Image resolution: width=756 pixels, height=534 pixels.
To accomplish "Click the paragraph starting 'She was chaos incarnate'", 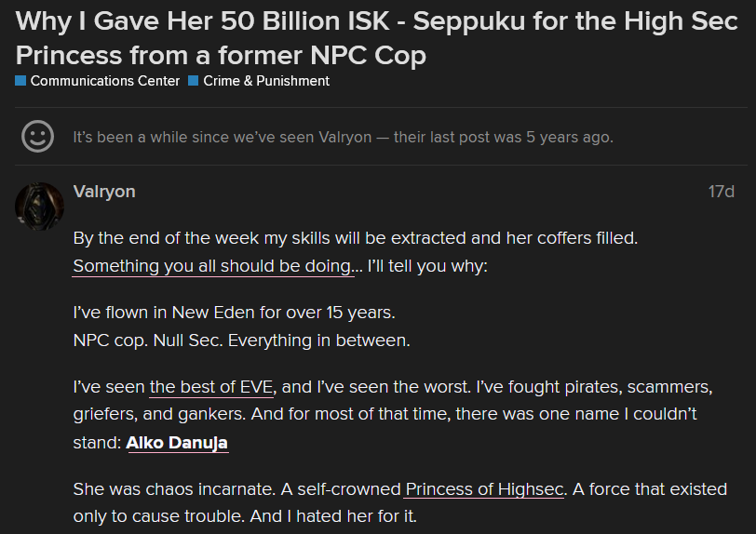I will [x=400, y=502].
